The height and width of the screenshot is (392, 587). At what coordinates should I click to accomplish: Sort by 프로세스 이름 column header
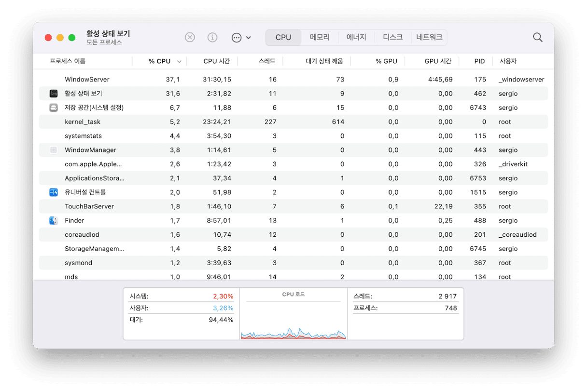pos(68,61)
